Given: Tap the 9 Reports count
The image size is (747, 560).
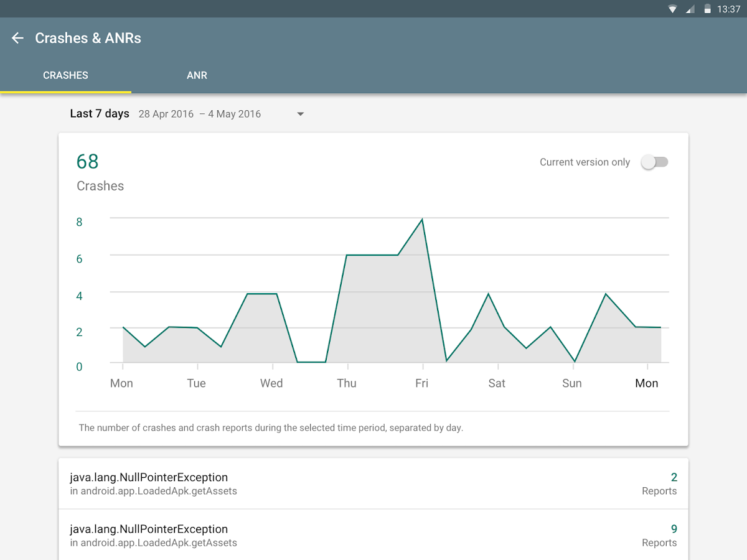Looking at the screenshot, I should pyautogui.click(x=673, y=530).
